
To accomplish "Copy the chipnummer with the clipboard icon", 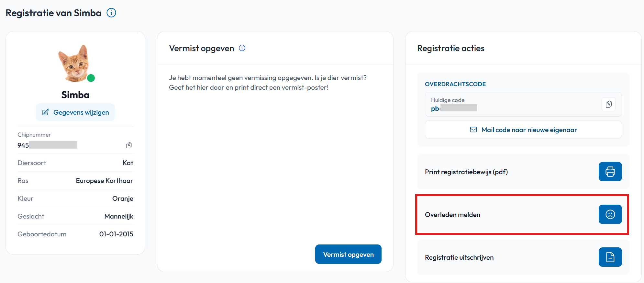I will (x=129, y=145).
